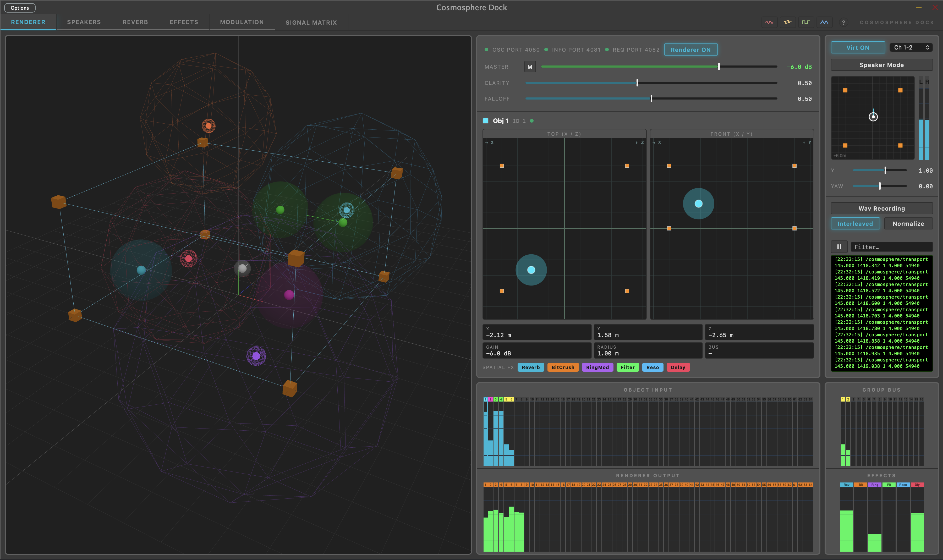Click the Falloff slider handle

point(651,99)
